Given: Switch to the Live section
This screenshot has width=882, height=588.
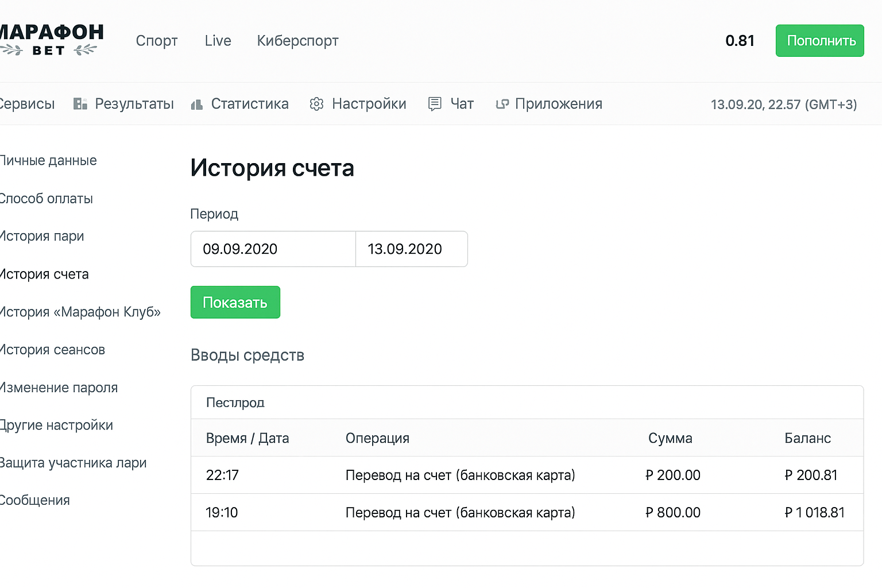Looking at the screenshot, I should pyautogui.click(x=218, y=41).
